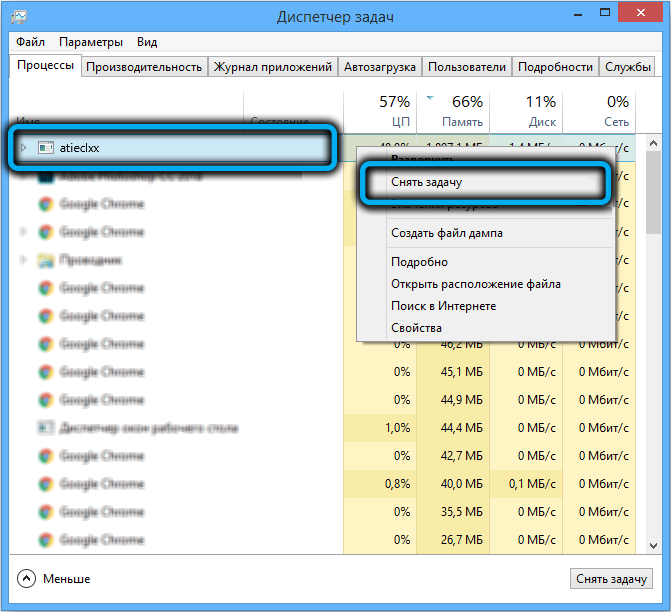Image resolution: width=671 pixels, height=612 pixels.
Task: Choose Подробно in the context menu
Action: [419, 262]
